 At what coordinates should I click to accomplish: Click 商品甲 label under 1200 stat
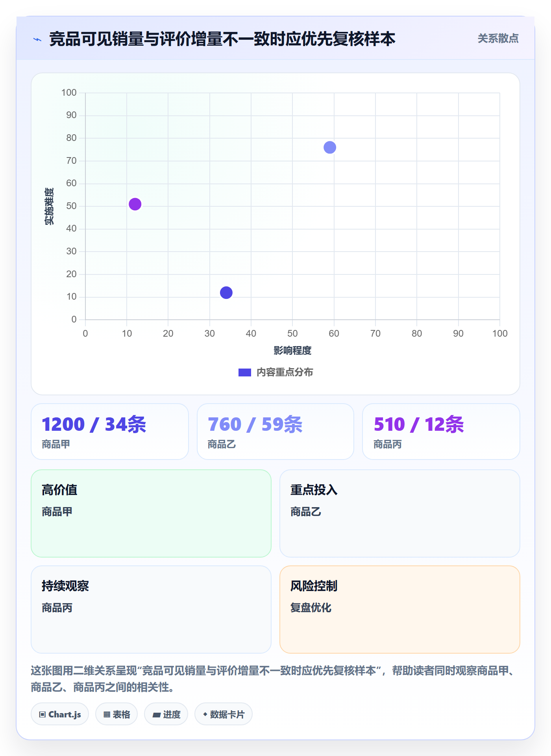56,444
